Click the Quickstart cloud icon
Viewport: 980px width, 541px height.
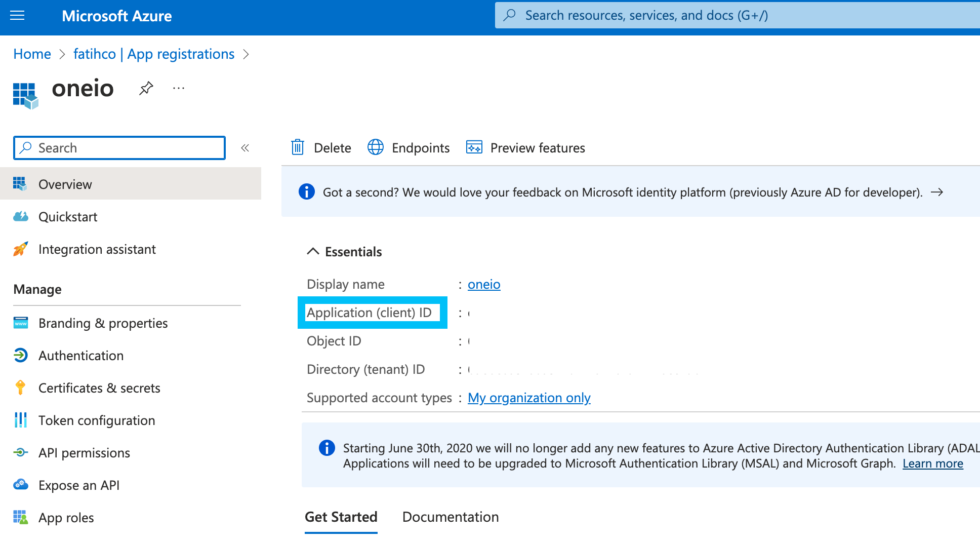[x=21, y=217]
